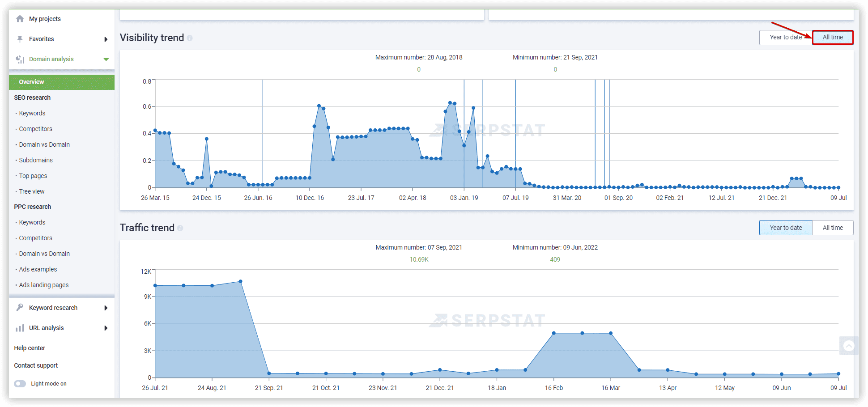The width and height of the screenshot is (868, 407).
Task: Click the Traffic trend info icon
Action: 180,228
